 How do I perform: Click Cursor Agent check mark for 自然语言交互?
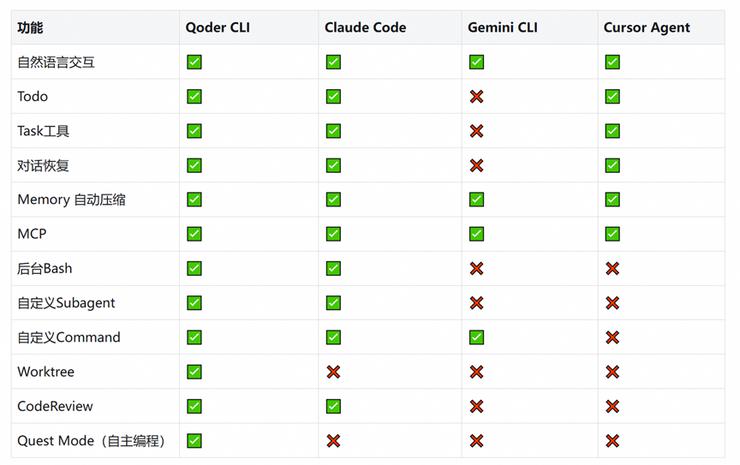click(612, 62)
